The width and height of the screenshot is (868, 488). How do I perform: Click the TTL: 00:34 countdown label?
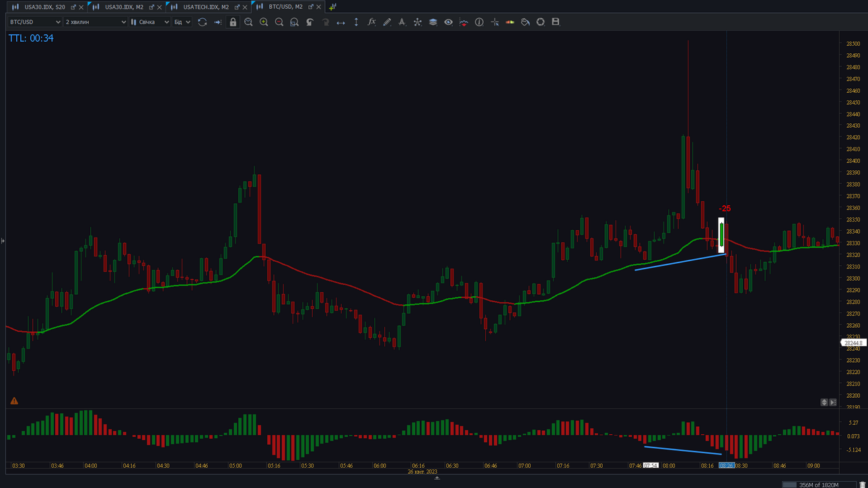[31, 38]
